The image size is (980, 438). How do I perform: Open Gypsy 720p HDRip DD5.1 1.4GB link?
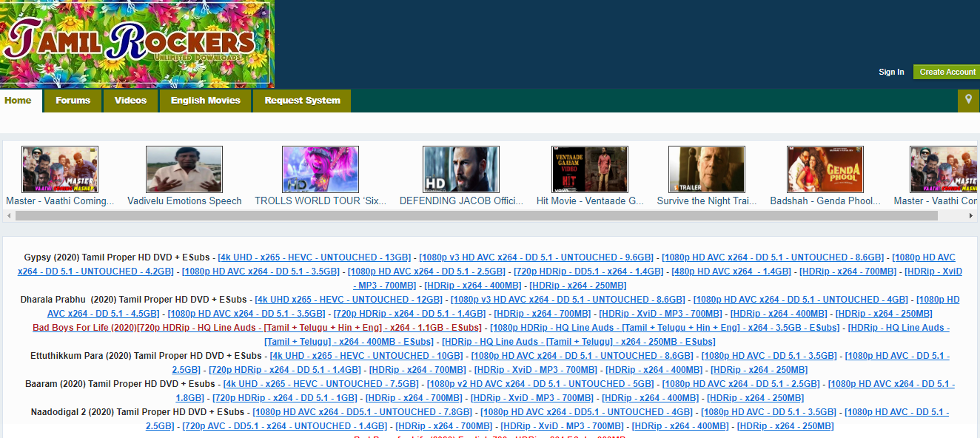588,272
